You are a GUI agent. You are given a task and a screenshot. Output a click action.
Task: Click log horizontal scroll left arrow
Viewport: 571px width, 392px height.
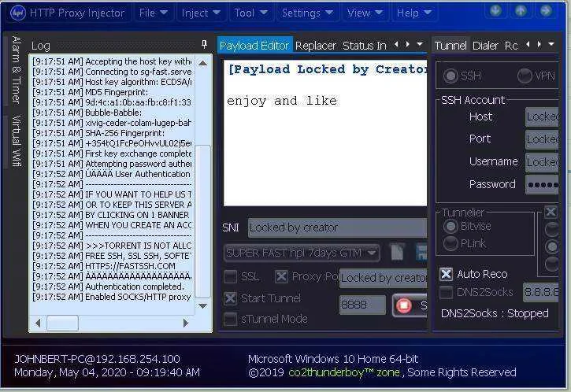tap(38, 323)
